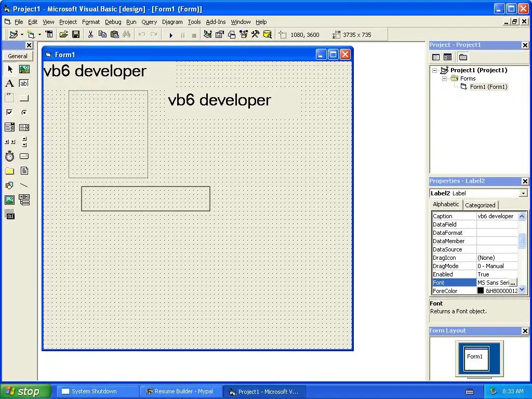Click the ForeColor black color swatch
Viewport: 532px width, 399px height.
481,291
